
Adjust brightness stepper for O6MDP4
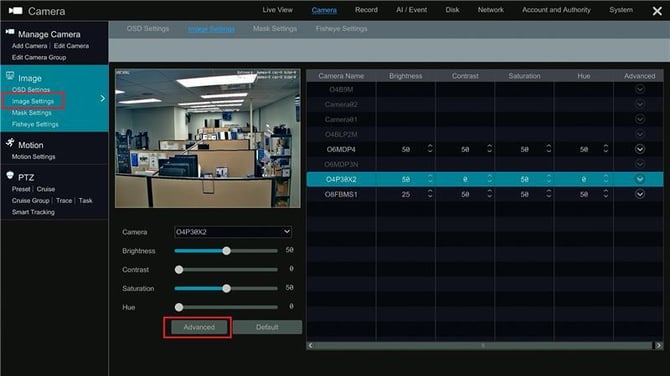(x=430, y=149)
